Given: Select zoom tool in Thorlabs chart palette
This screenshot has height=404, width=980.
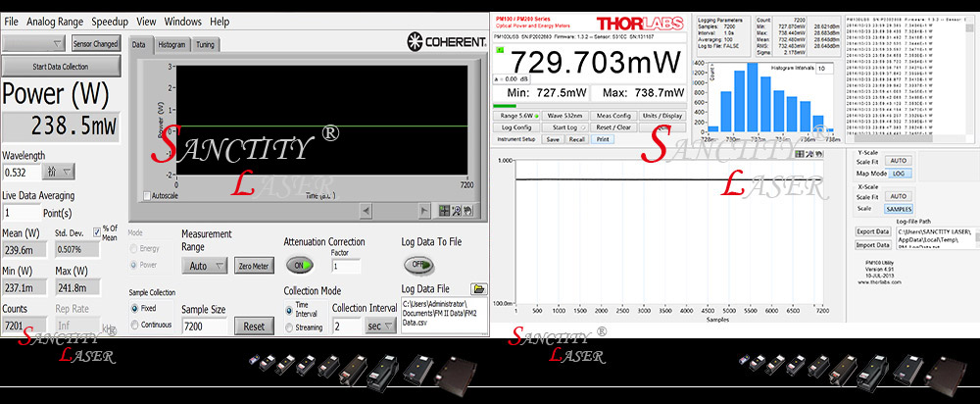Looking at the screenshot, I should [x=809, y=154].
